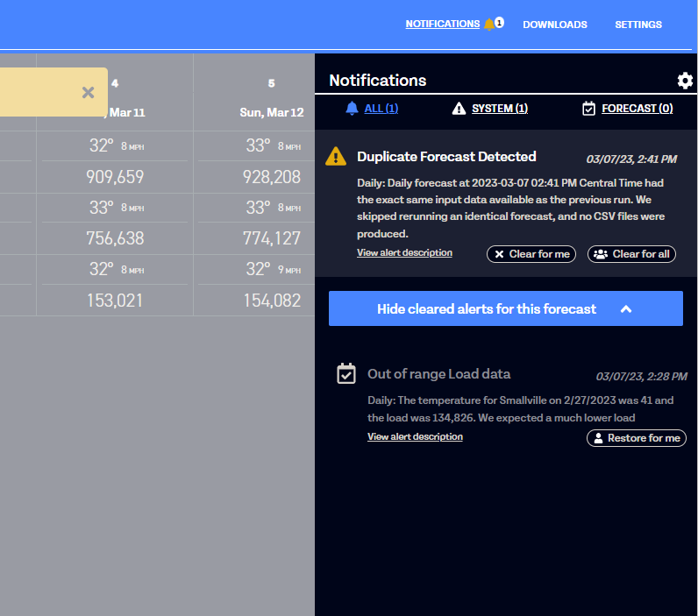Click the warning triangle icon beside SYSTEM
This screenshot has width=698, height=616.
(x=459, y=108)
